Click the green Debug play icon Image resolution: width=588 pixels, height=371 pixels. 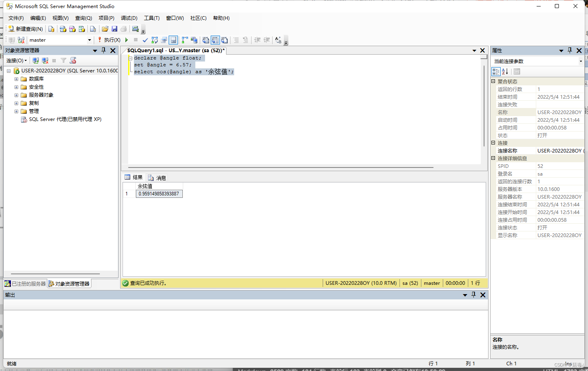(127, 40)
